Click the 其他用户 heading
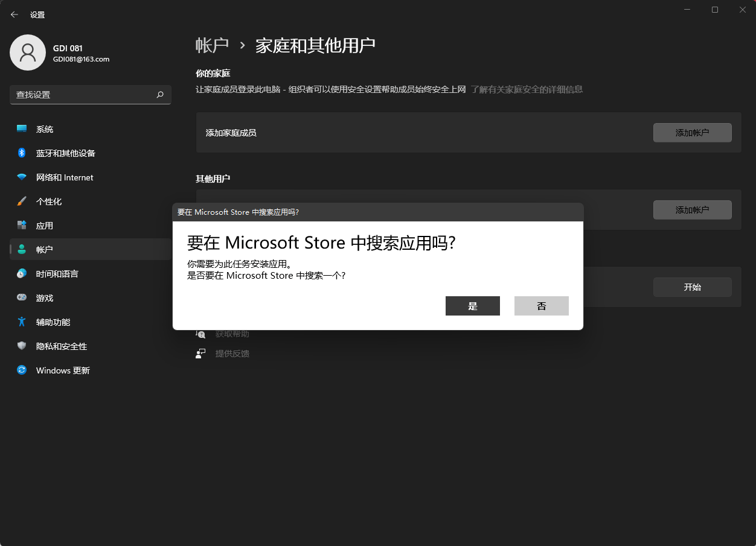756x546 pixels. coord(213,179)
